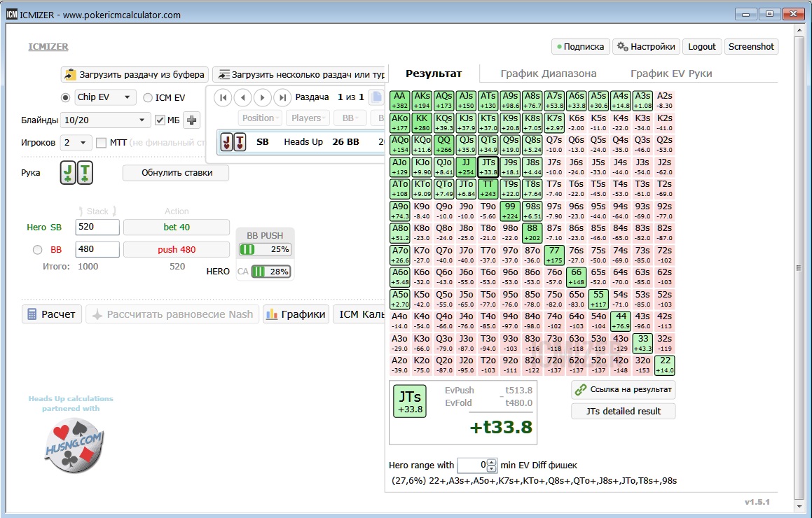The image size is (812, 518).
Task: Expand the Игроков player count dropdown
Action: 76,143
